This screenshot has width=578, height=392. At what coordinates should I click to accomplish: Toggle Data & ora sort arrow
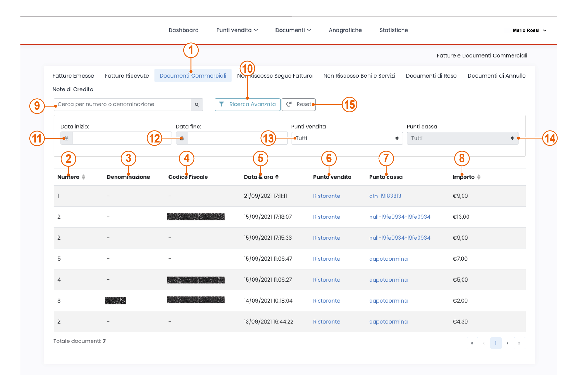pyautogui.click(x=277, y=177)
